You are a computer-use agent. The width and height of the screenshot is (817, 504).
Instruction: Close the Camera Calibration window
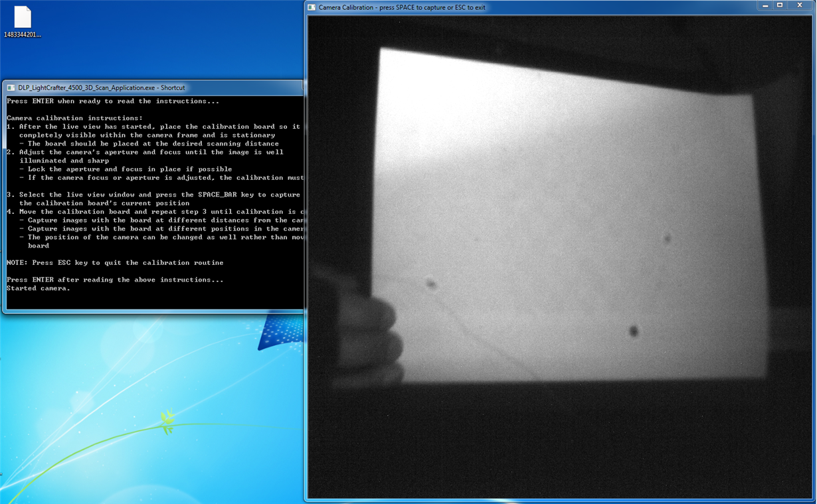(800, 6)
